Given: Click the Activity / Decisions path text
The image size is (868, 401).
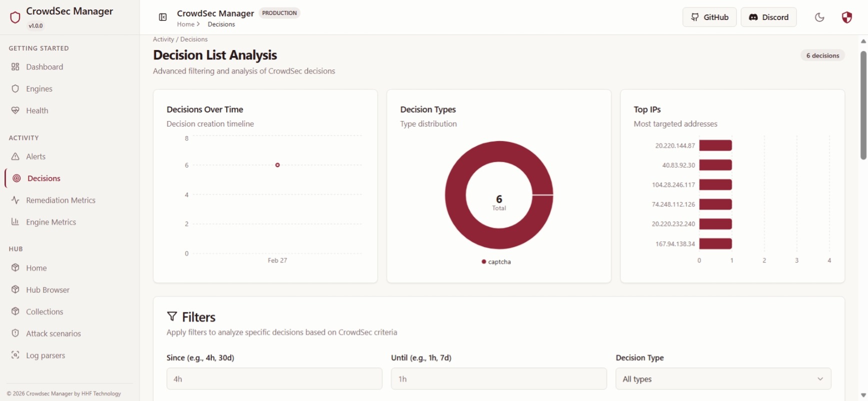Looking at the screenshot, I should (x=180, y=39).
